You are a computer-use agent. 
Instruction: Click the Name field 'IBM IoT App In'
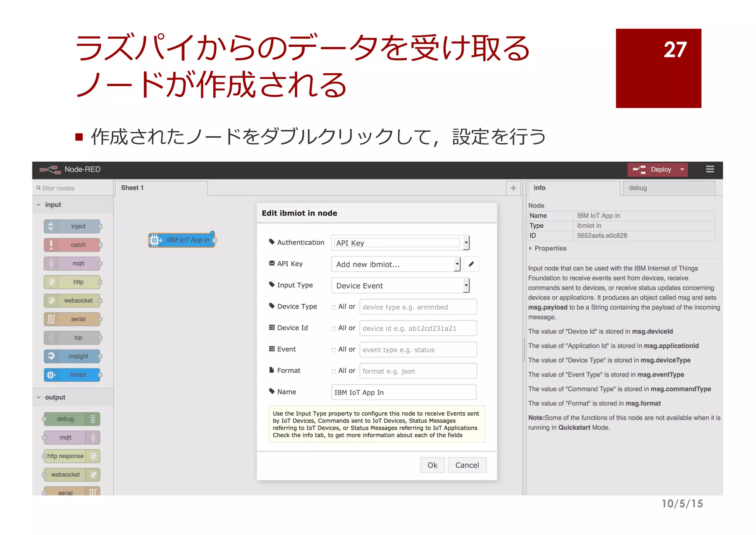point(404,392)
